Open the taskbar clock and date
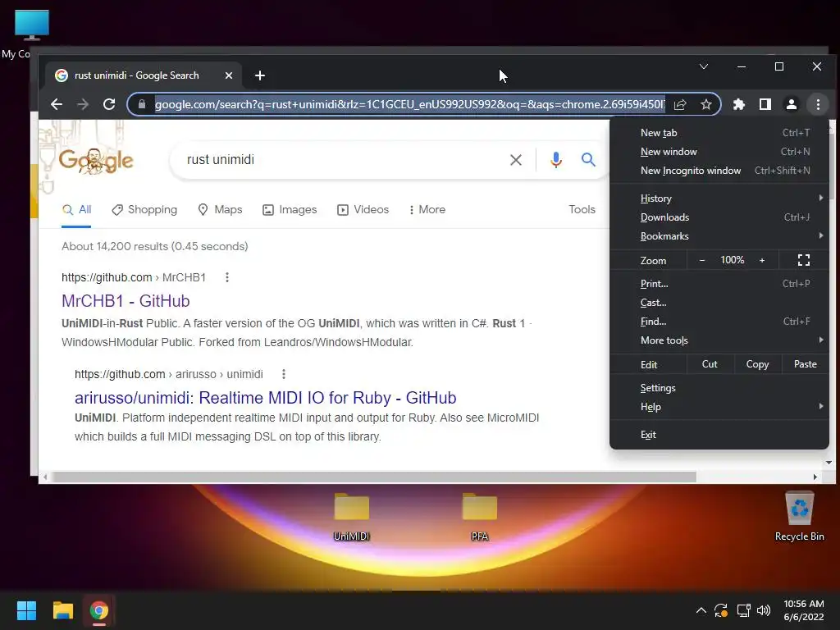 804,610
